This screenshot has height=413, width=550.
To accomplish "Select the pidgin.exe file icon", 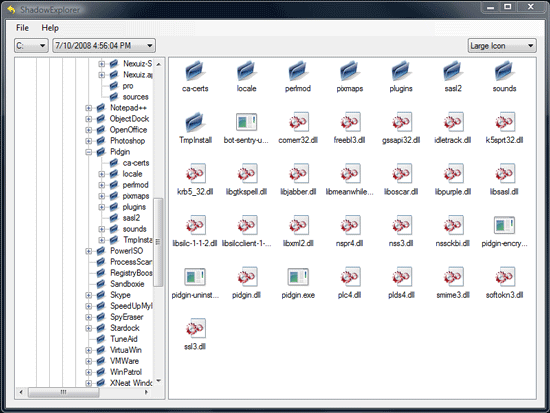I will (298, 277).
